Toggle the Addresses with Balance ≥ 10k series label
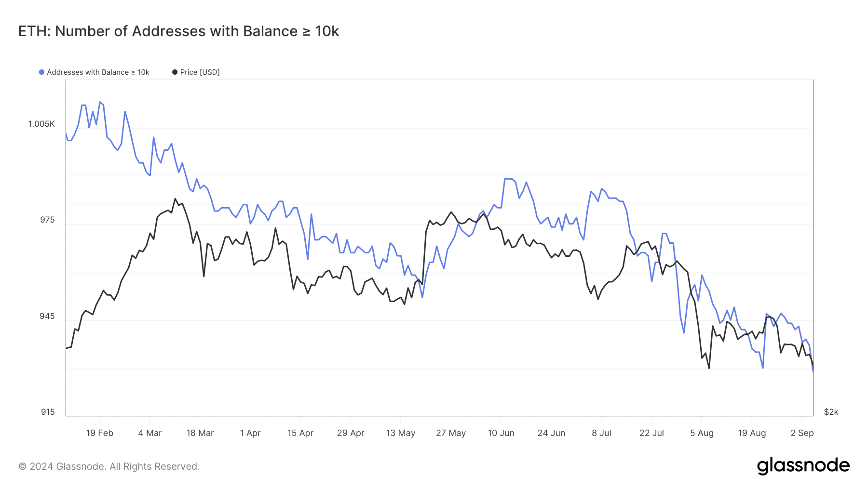Image resolution: width=868 pixels, height=488 pixels. (98, 72)
